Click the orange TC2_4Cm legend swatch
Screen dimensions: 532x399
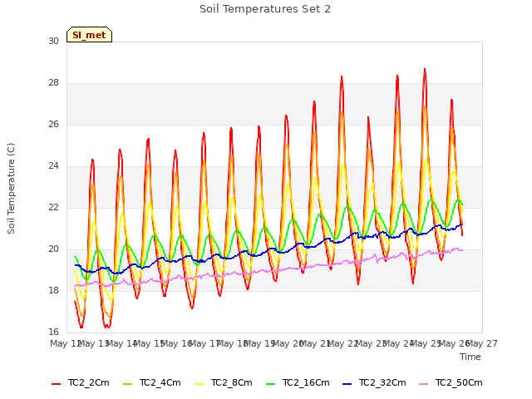(x=127, y=384)
